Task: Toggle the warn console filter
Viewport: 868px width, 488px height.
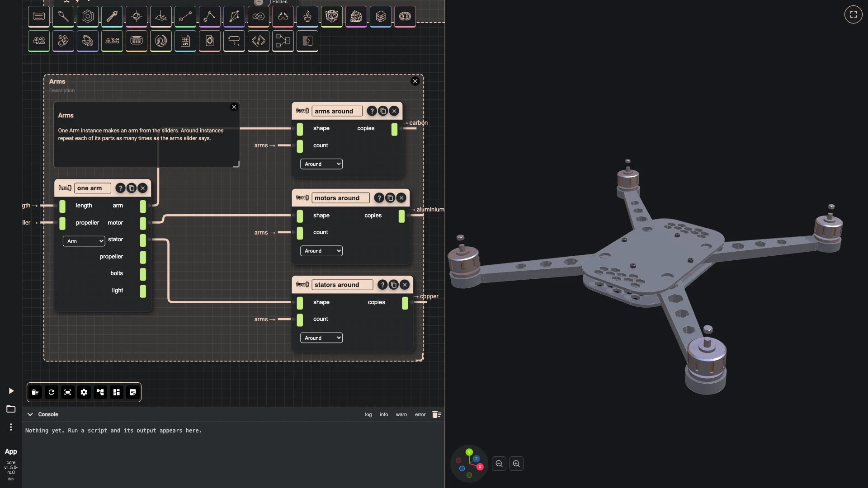Action: point(401,414)
